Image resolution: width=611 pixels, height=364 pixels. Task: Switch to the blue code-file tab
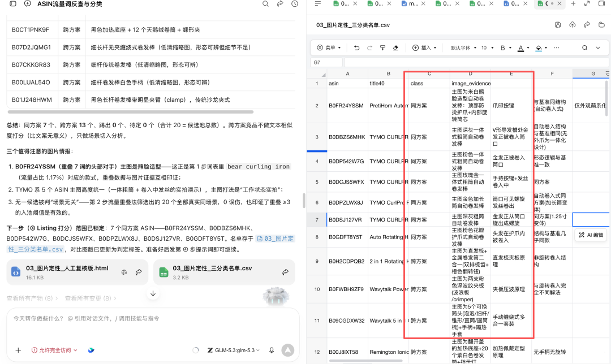[x=511, y=3]
